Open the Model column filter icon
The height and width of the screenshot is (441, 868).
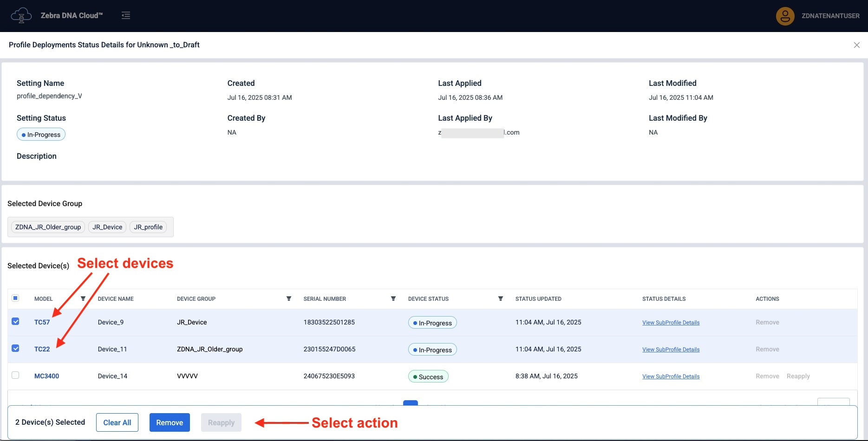coord(83,298)
